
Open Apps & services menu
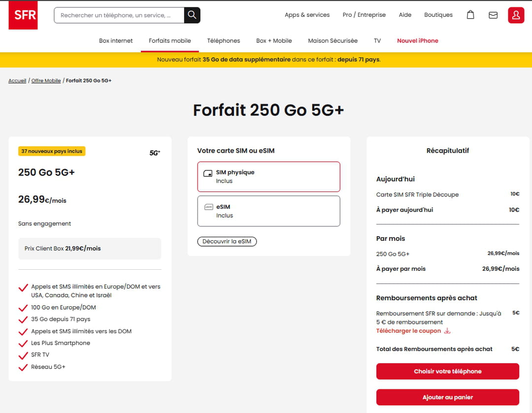(x=307, y=15)
